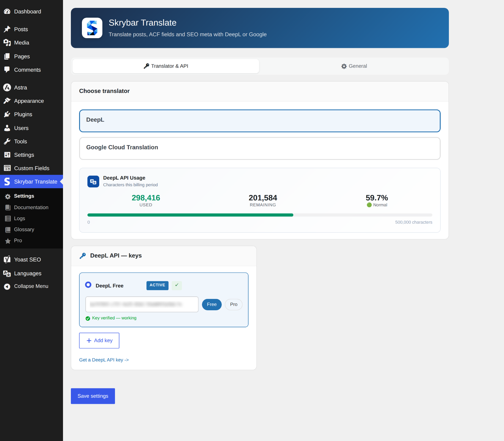
Task: Click Collapse Menu arrow icon
Action: coord(7,286)
